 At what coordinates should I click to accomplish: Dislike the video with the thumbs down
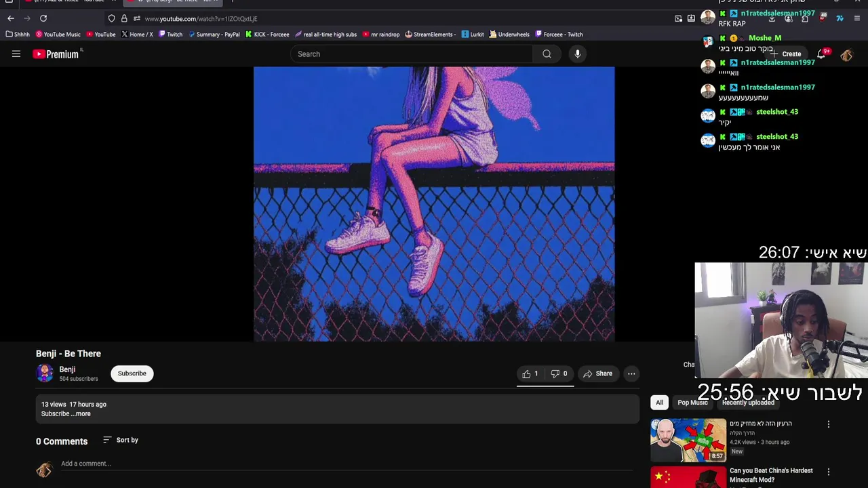pyautogui.click(x=559, y=373)
